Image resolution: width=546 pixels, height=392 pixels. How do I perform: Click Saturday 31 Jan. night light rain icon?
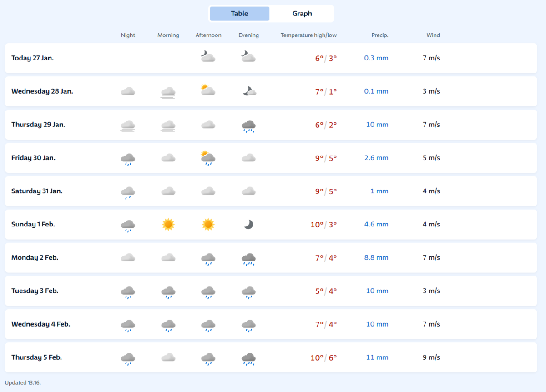pos(128,192)
